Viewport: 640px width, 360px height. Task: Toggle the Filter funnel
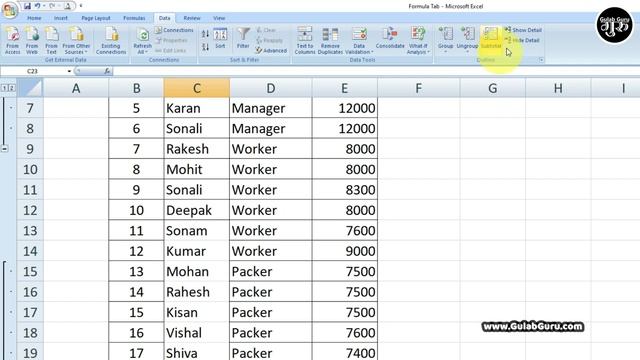243,38
